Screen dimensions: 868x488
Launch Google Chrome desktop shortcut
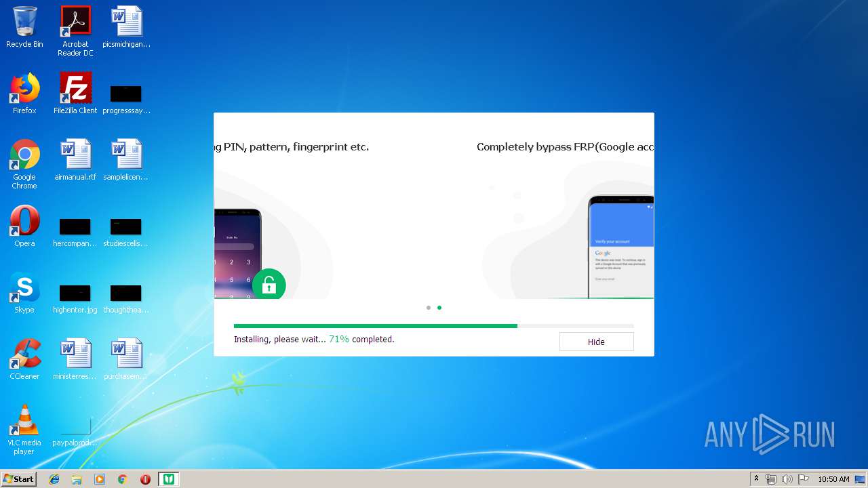[x=24, y=165]
